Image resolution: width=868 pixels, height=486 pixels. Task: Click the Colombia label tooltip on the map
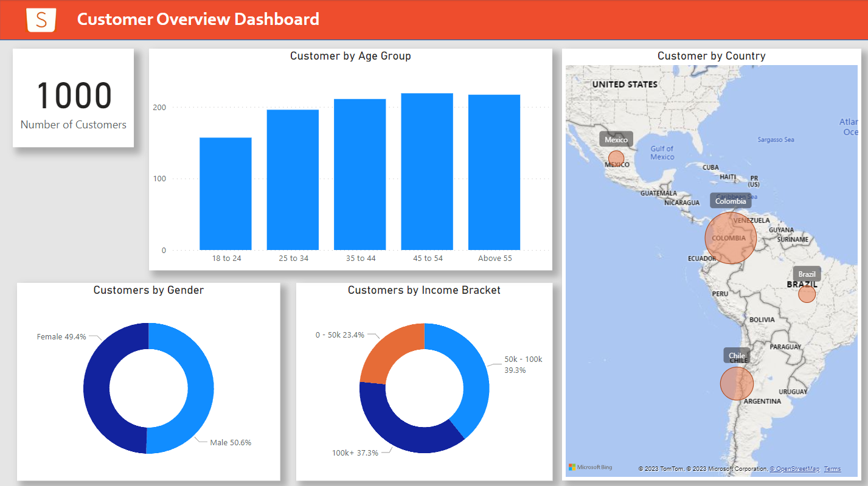(730, 201)
